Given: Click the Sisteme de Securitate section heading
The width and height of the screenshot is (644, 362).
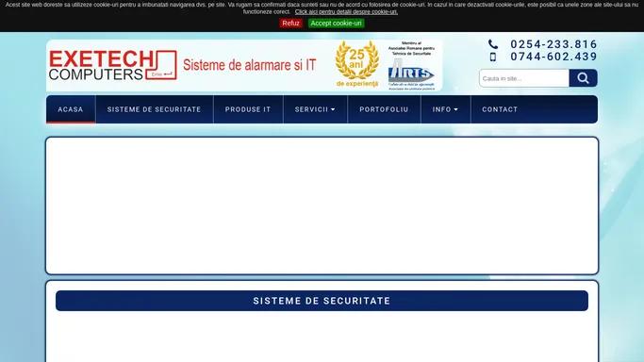Looking at the screenshot, I should click(x=322, y=301).
